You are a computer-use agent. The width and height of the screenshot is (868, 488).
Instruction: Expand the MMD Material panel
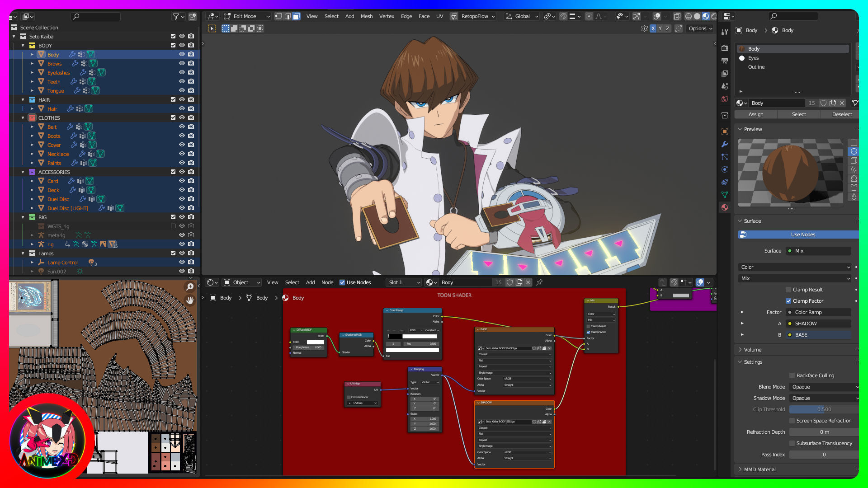(x=759, y=469)
